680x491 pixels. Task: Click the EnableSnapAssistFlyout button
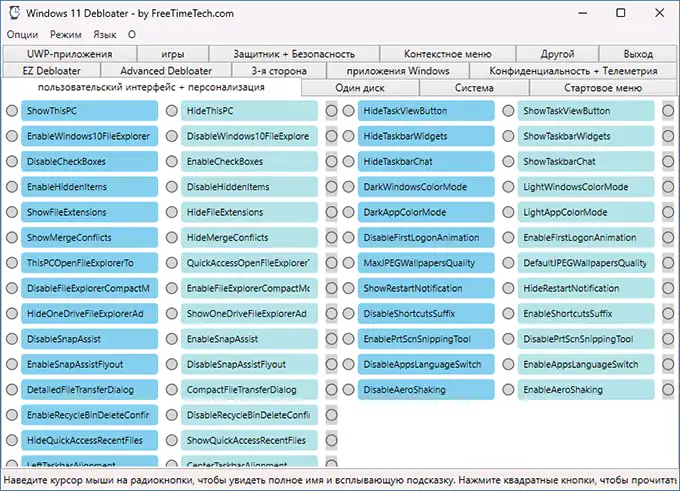pos(89,364)
